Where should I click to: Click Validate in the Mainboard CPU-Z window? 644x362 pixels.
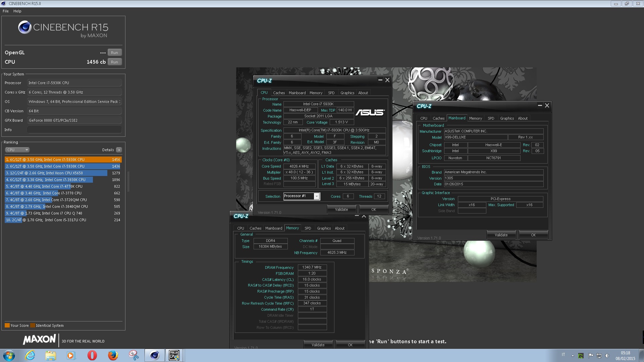click(501, 235)
